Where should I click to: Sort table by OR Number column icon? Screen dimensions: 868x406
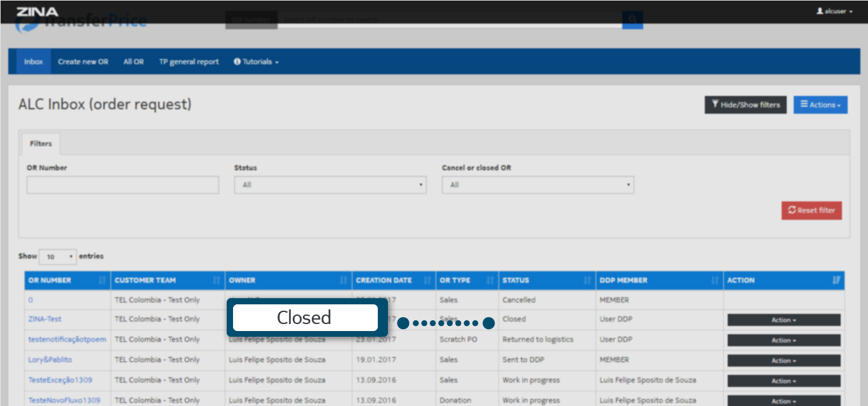coord(103,280)
